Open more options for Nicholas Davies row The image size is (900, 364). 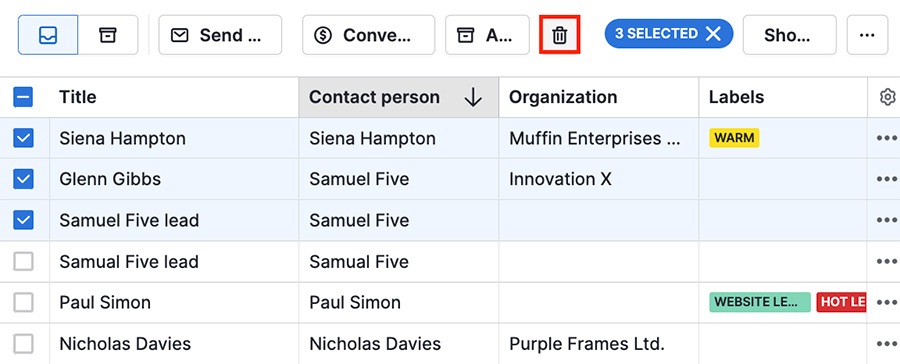887,344
